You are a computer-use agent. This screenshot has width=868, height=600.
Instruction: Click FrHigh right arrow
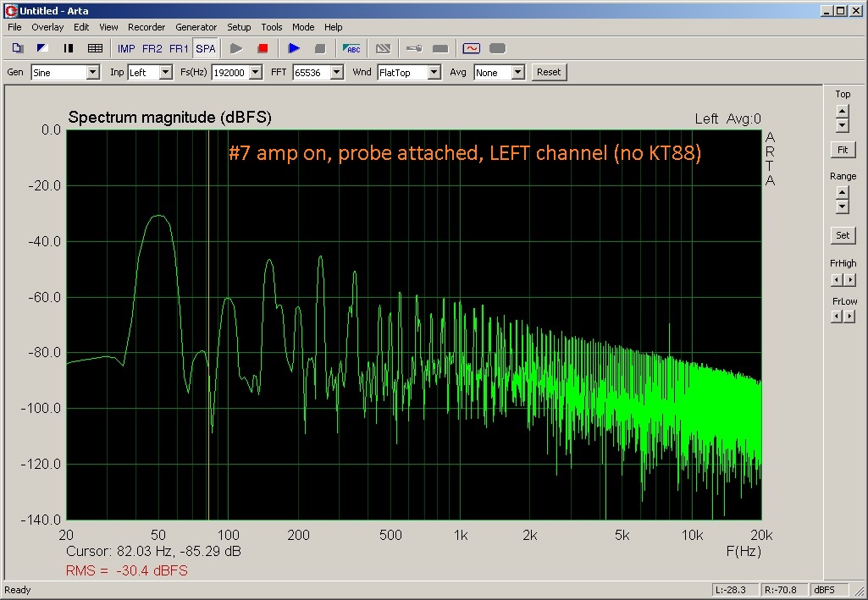[849, 280]
